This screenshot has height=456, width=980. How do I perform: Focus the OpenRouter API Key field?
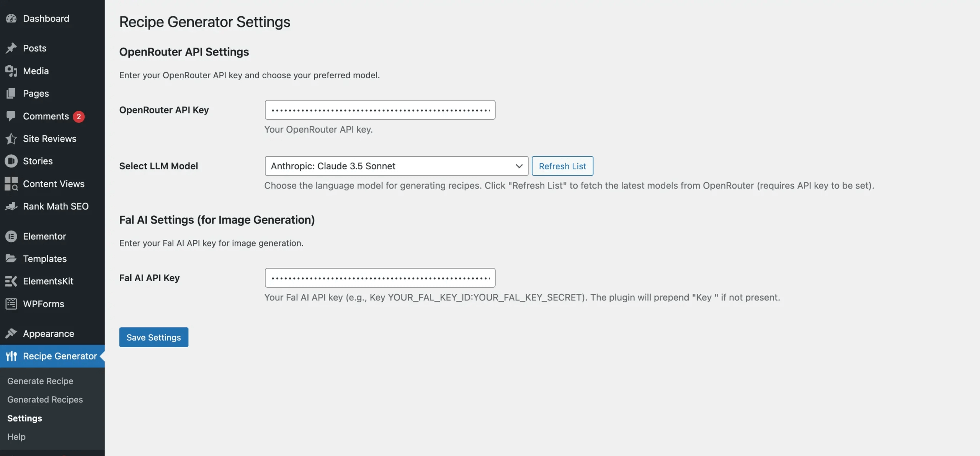coord(380,110)
